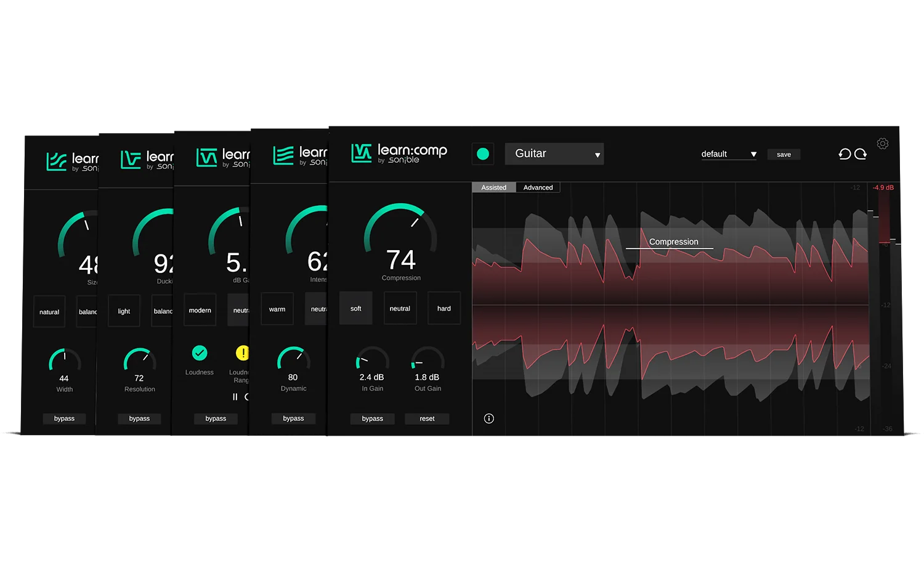
Task: Open the info icon below the waveform
Action: click(x=489, y=418)
